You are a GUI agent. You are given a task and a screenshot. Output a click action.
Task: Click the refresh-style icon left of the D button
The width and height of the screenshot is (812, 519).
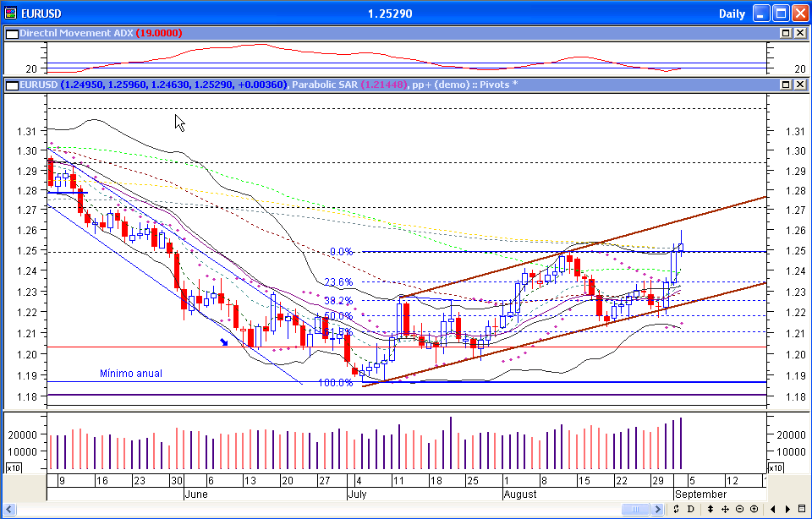(x=677, y=509)
